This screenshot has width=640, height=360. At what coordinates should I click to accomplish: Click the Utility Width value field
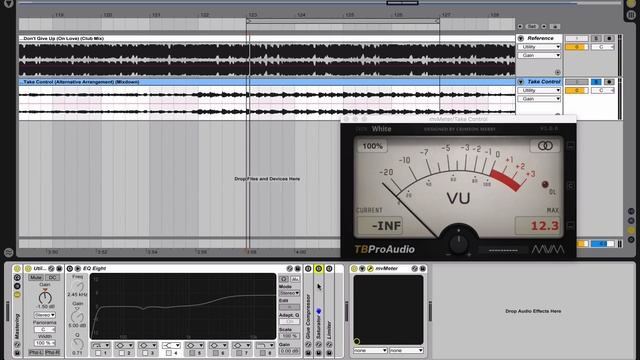(44, 343)
